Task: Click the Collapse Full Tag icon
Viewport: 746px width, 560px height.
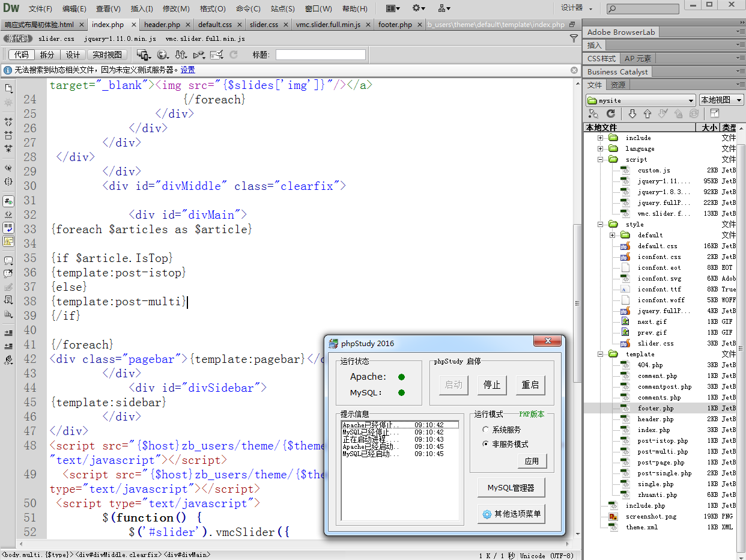Action: point(8,121)
